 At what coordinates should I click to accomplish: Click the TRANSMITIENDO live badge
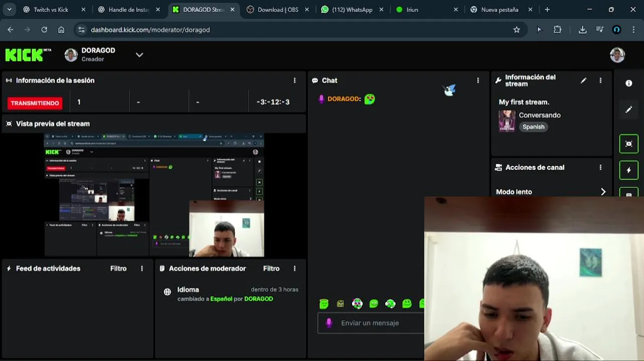(x=35, y=103)
